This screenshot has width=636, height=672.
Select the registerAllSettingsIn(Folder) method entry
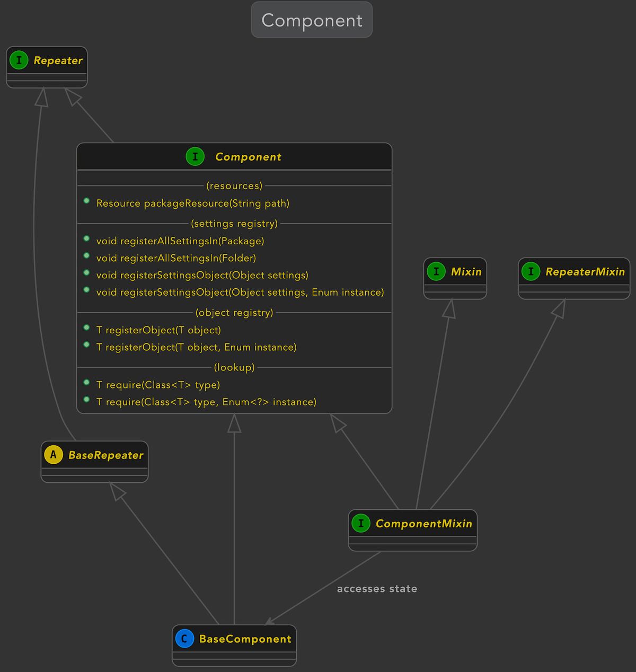pos(176,258)
